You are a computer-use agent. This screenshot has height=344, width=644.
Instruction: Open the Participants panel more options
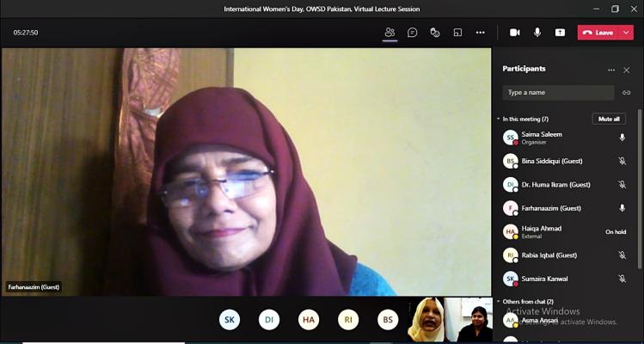pos(611,70)
